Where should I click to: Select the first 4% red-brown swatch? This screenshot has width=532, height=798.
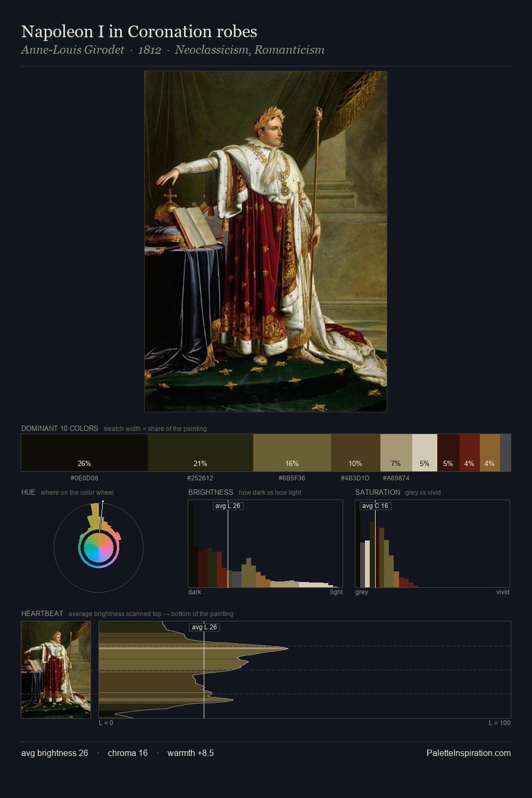pyautogui.click(x=470, y=453)
